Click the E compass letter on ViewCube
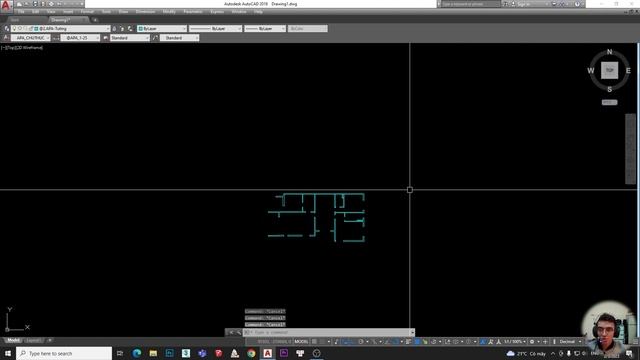 (x=628, y=71)
